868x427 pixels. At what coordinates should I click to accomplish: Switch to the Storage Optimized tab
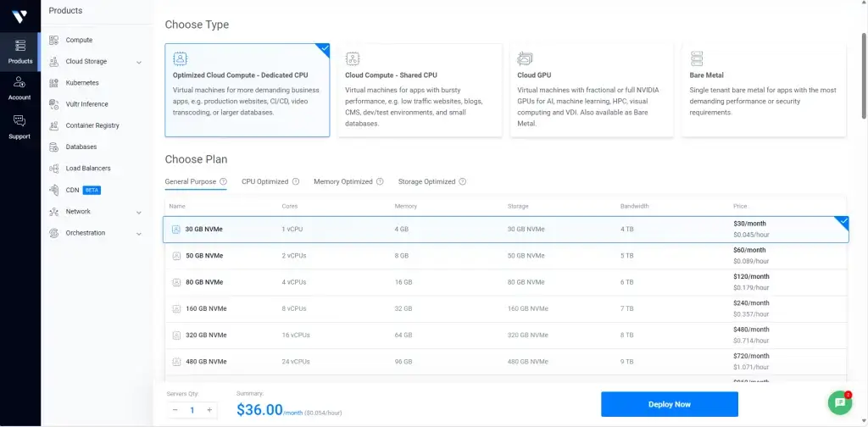[427, 181]
